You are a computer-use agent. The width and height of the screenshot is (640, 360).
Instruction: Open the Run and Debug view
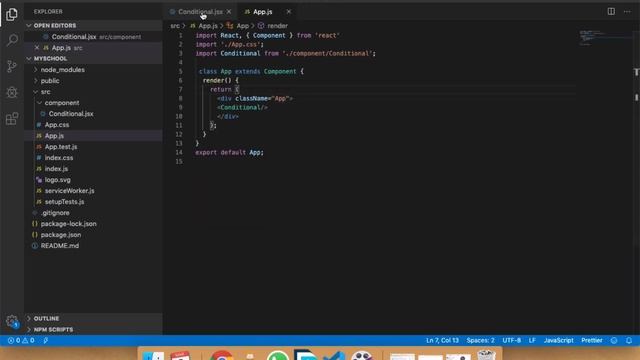tap(12, 92)
